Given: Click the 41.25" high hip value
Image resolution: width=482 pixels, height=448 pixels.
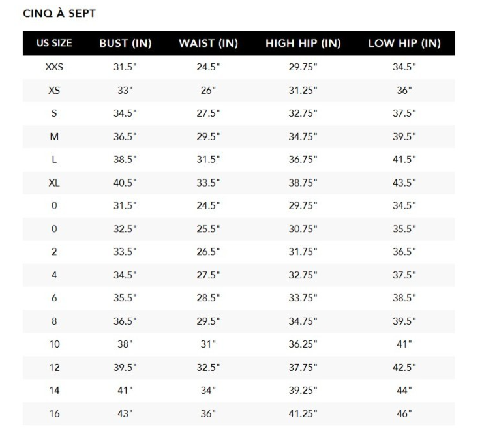Looking at the screenshot, I should tap(303, 413).
